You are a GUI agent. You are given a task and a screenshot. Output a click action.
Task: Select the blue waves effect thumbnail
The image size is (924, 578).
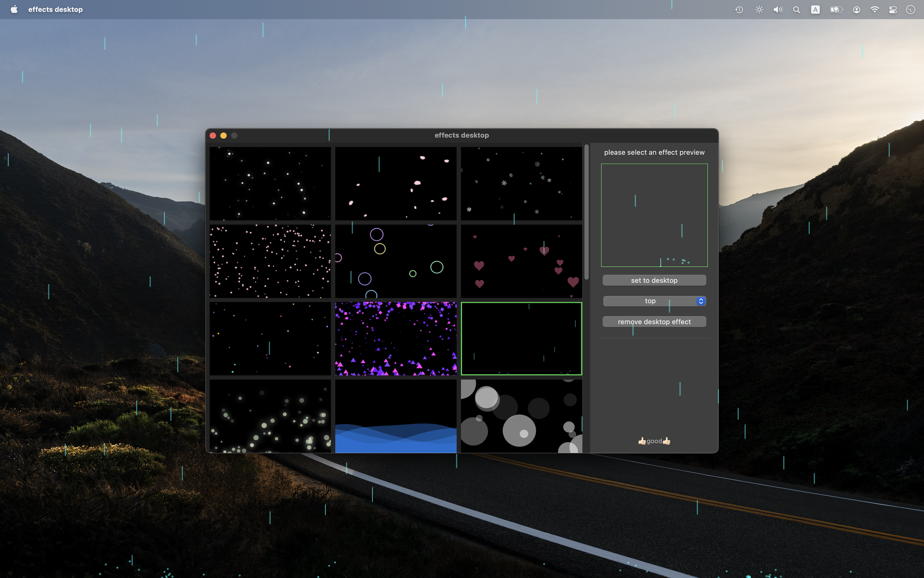click(396, 416)
